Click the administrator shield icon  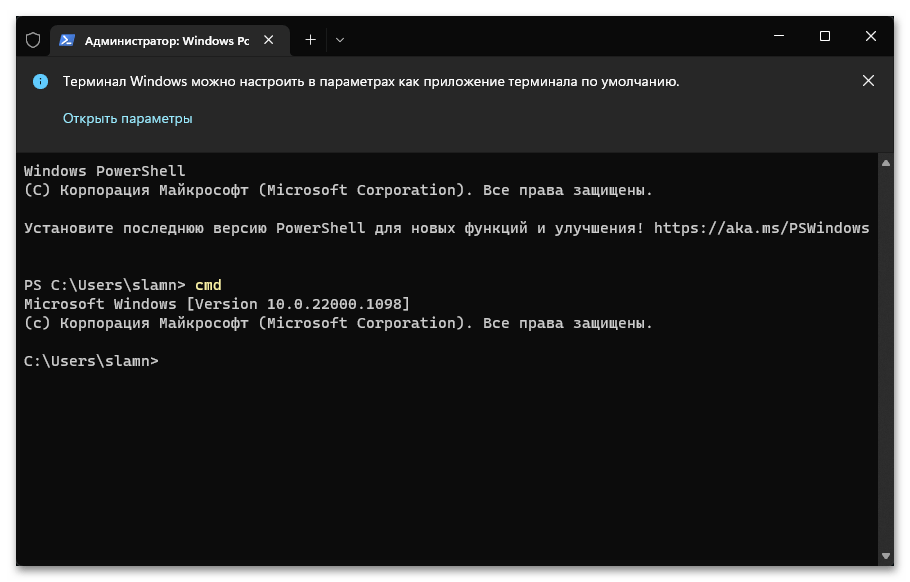click(32, 40)
